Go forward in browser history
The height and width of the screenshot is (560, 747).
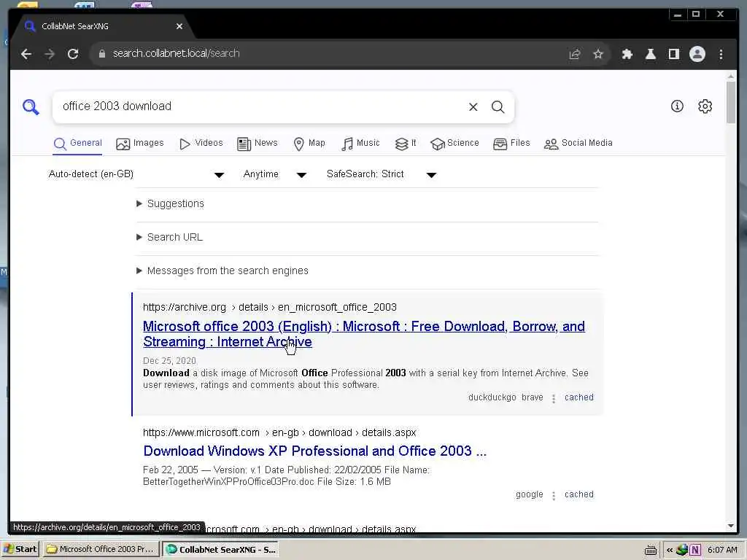tap(50, 54)
